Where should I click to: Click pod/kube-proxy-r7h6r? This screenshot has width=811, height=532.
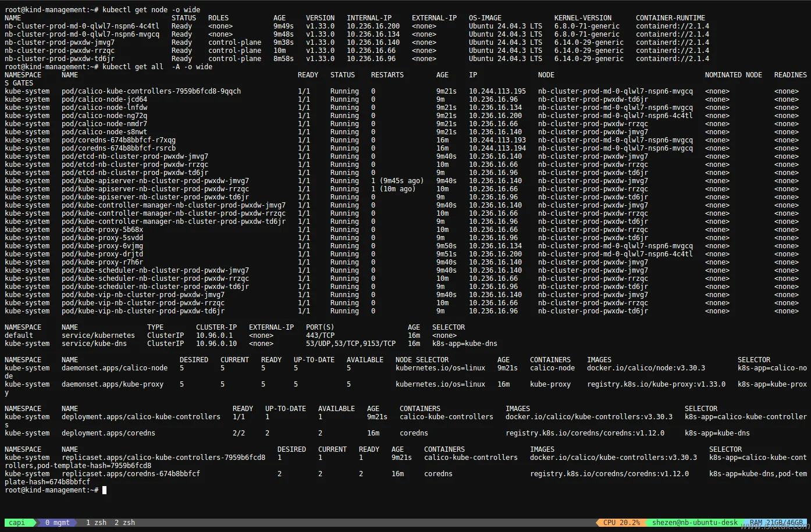[x=102, y=262]
